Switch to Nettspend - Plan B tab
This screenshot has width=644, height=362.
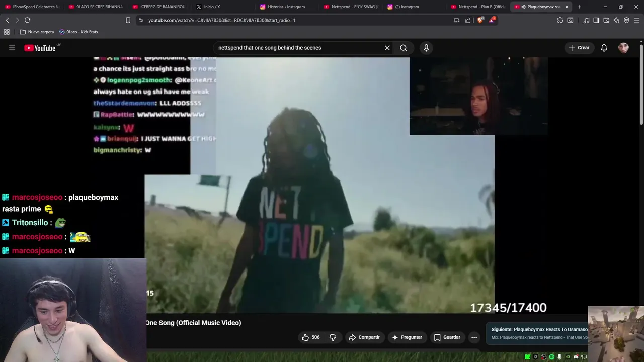click(x=478, y=7)
